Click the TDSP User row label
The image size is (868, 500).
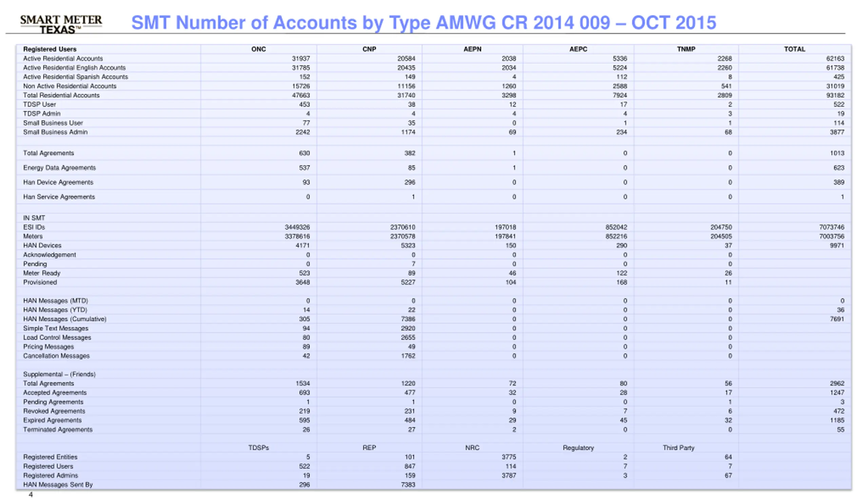pyautogui.click(x=39, y=104)
